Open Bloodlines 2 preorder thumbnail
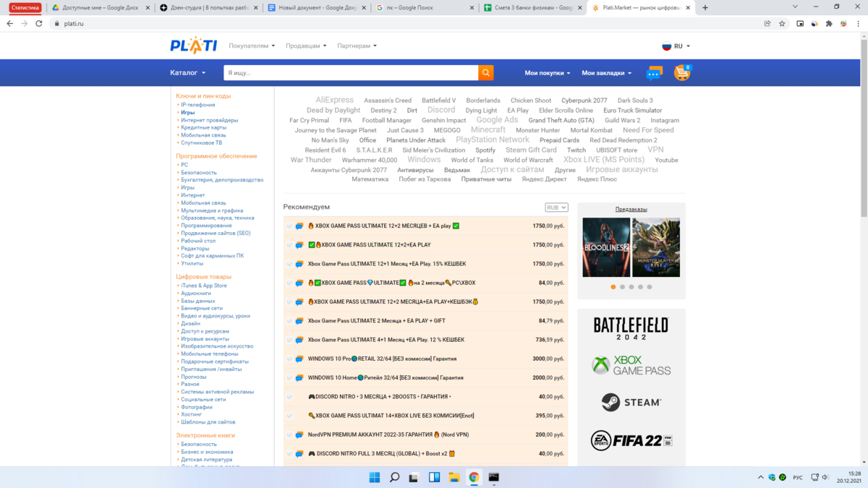The image size is (868, 488). [x=606, y=247]
